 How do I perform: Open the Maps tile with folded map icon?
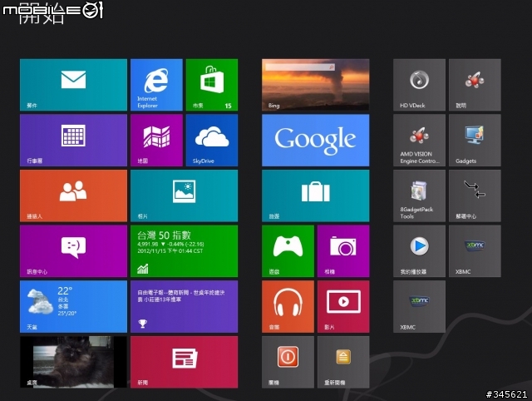[x=156, y=141]
